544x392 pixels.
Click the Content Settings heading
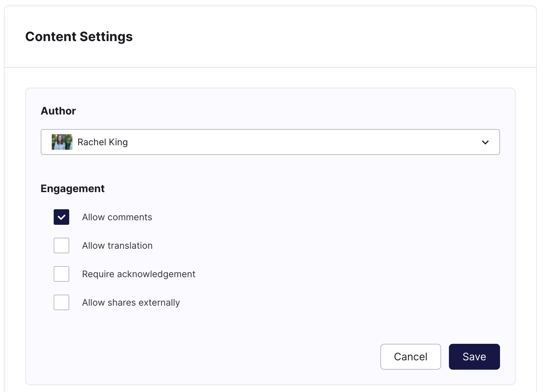(79, 37)
